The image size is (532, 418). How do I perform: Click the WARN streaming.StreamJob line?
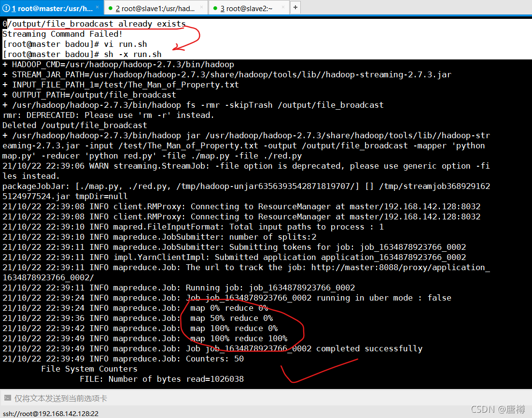pyautogui.click(x=246, y=171)
